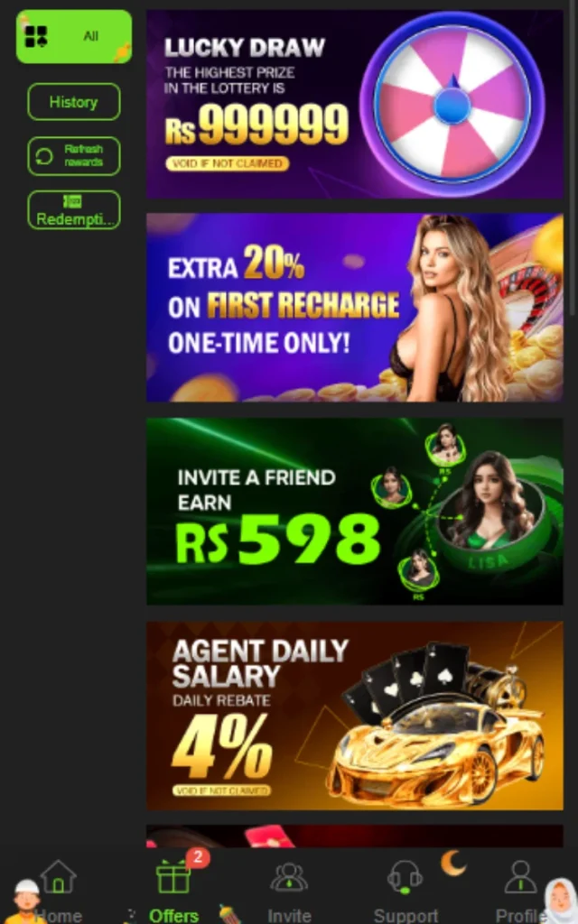
Task: Tap the red notification badge on Offers
Action: pyautogui.click(x=198, y=857)
